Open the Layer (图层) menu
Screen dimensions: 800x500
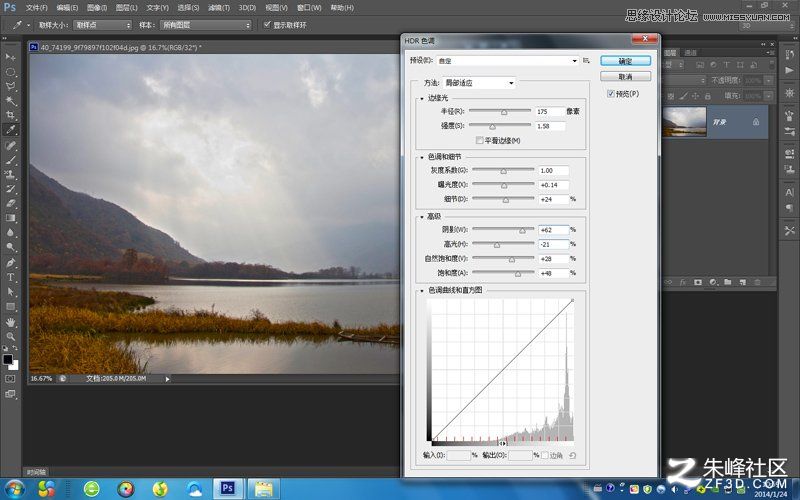[127, 8]
